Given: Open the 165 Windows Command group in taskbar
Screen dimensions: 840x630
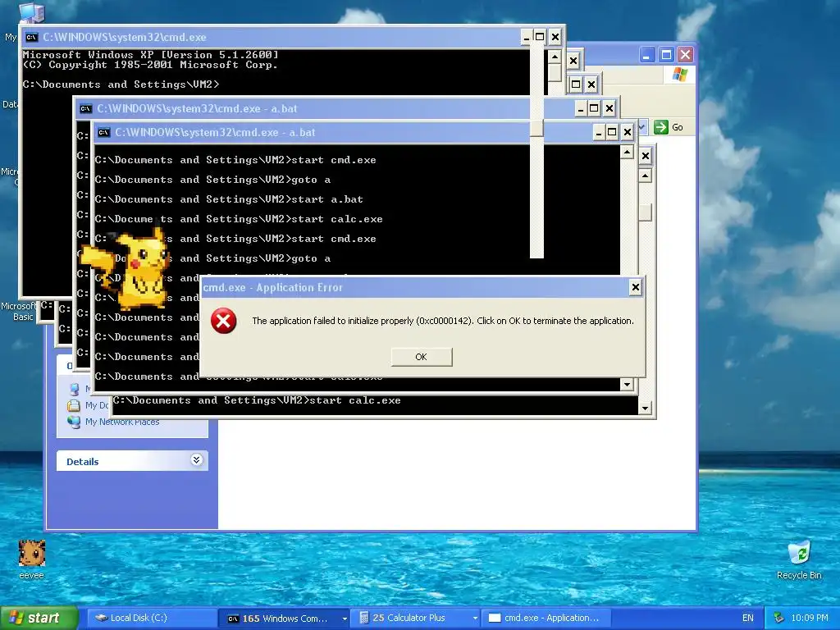Looking at the screenshot, I should coord(284,618).
